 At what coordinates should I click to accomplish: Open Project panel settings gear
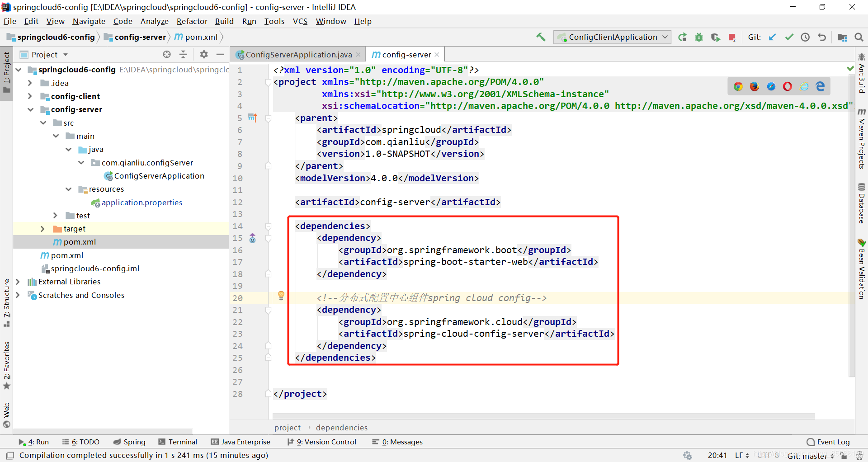point(204,54)
